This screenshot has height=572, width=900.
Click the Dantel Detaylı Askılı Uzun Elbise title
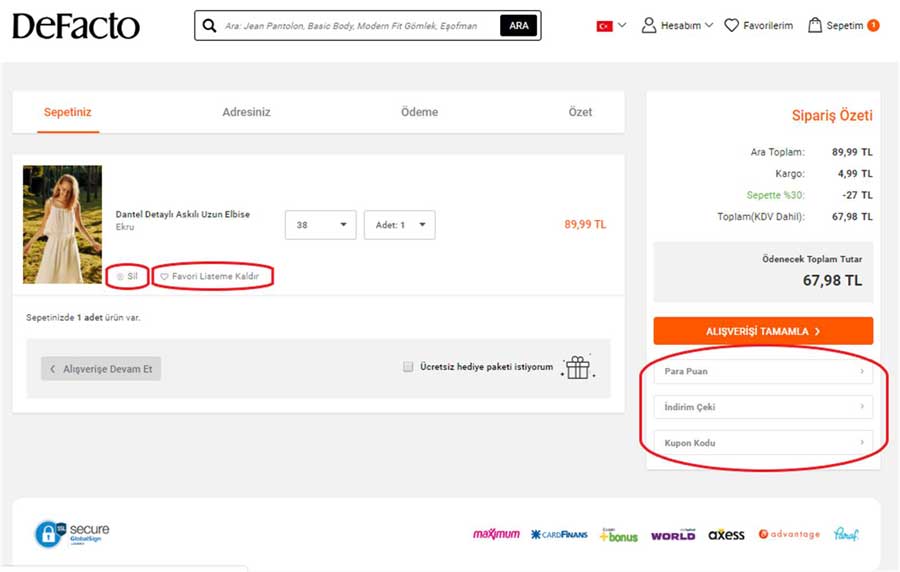point(183,214)
